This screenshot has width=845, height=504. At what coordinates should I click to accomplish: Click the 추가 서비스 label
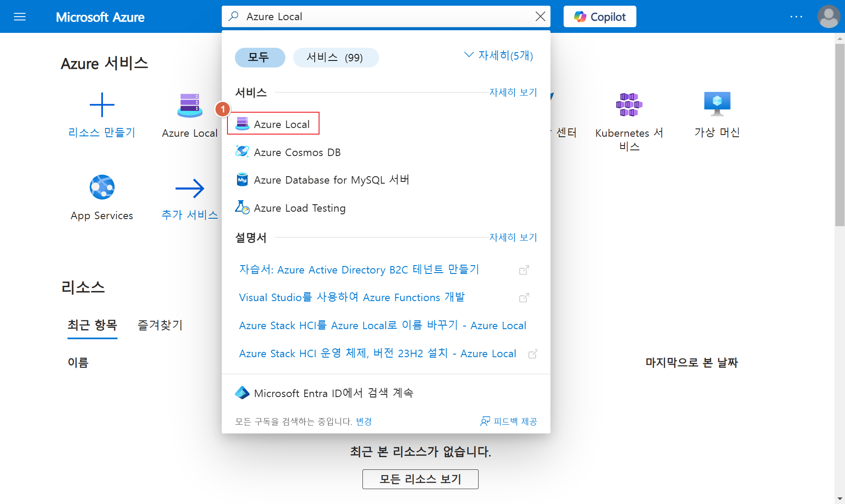click(190, 215)
